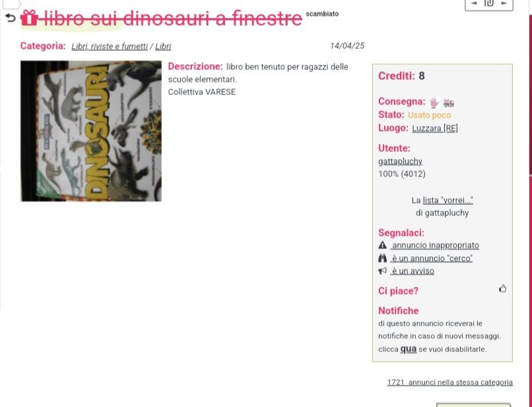Image resolution: width=532 pixels, height=407 pixels.
Task: Click the Collettiva VARESE text
Action: click(x=202, y=92)
